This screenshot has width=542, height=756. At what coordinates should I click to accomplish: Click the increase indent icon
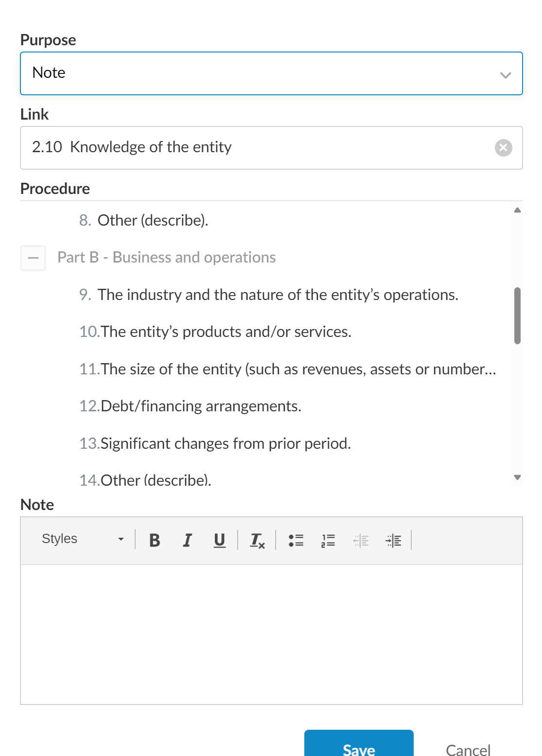[393, 540]
